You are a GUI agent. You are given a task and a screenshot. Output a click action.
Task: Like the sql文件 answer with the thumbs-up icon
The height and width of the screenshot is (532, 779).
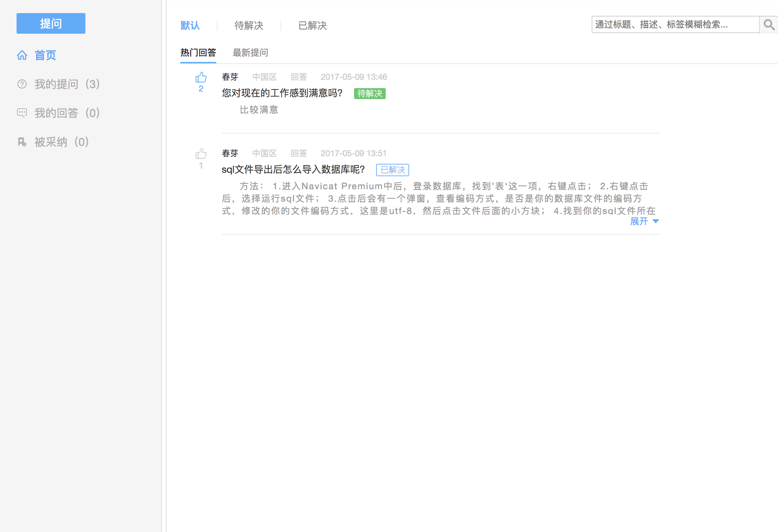pos(201,154)
